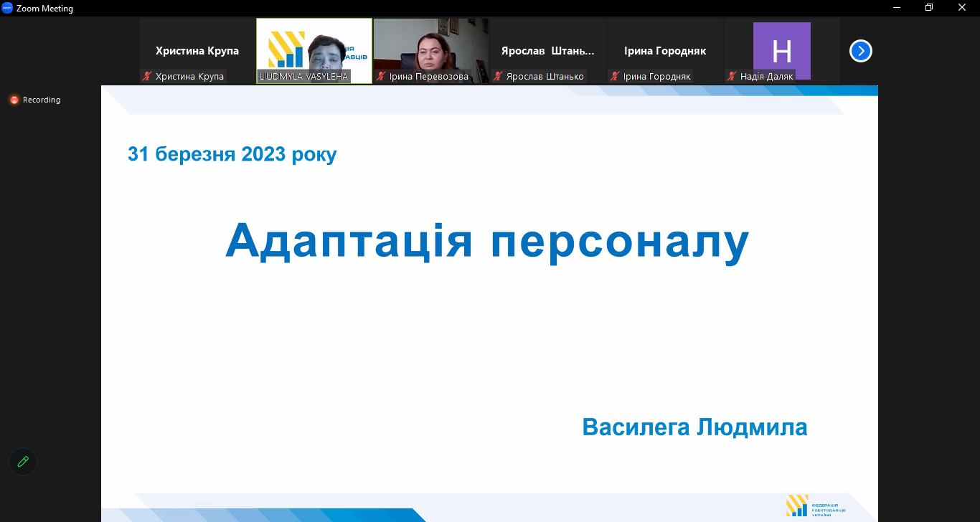Click presenter name Василега Людмила on slide
980x522 pixels.
pyautogui.click(x=694, y=427)
